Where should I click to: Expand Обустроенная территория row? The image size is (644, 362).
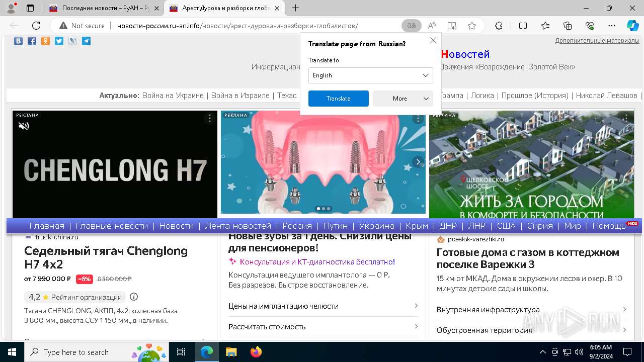pos(531,330)
